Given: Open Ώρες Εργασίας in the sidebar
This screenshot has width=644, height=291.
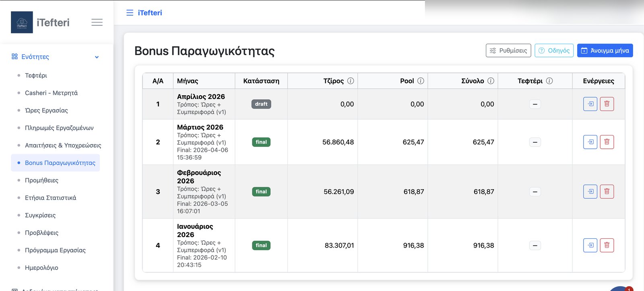Looking at the screenshot, I should point(46,111).
